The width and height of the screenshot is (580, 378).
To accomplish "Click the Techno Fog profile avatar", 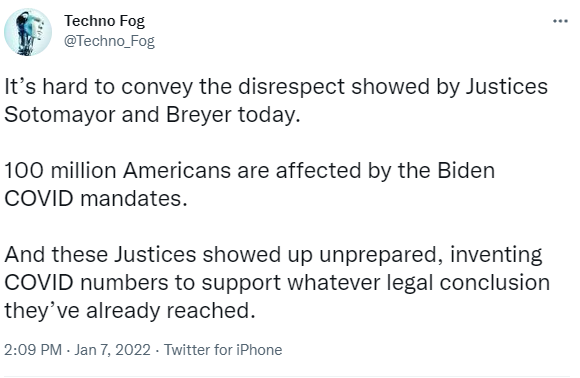I will coord(28,32).
